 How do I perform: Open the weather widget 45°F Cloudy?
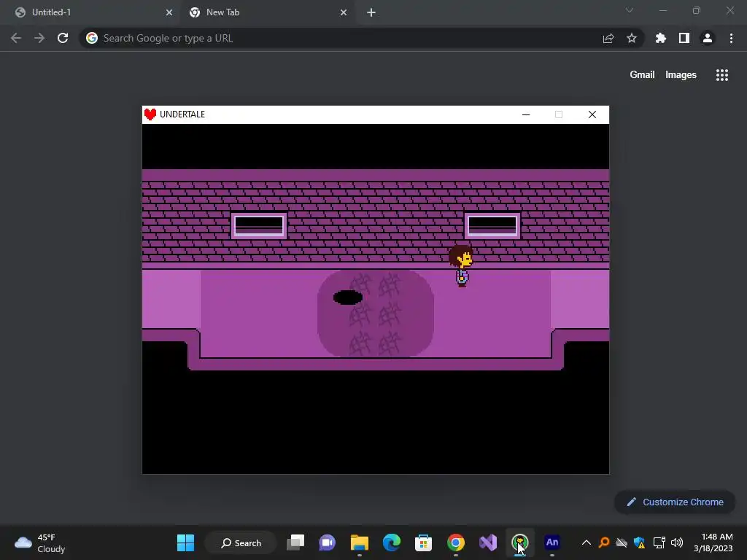click(40, 542)
